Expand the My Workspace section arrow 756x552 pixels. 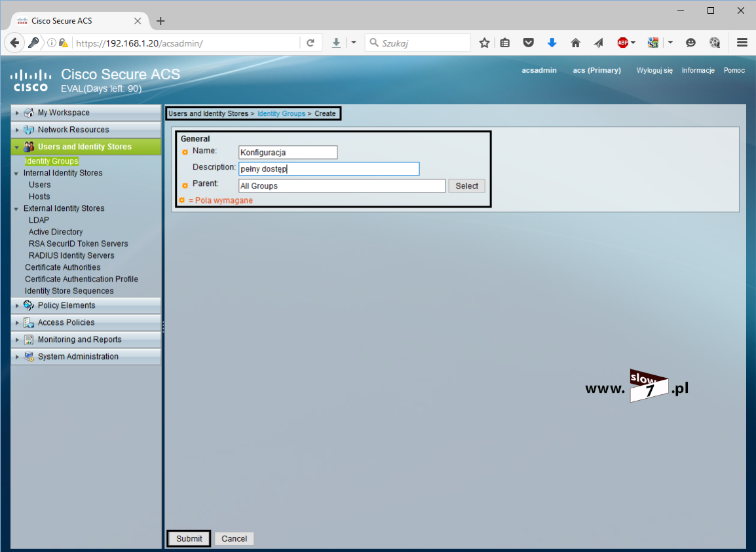click(x=17, y=113)
